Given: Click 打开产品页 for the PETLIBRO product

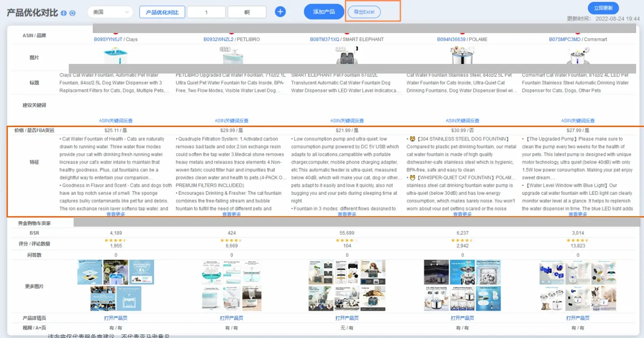Looking at the screenshot, I should [232, 318].
